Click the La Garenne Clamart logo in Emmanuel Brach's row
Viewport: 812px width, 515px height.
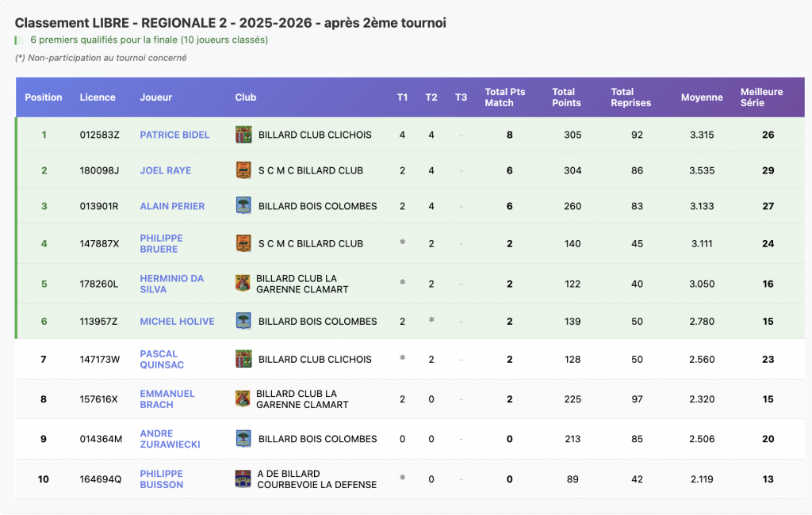(243, 399)
